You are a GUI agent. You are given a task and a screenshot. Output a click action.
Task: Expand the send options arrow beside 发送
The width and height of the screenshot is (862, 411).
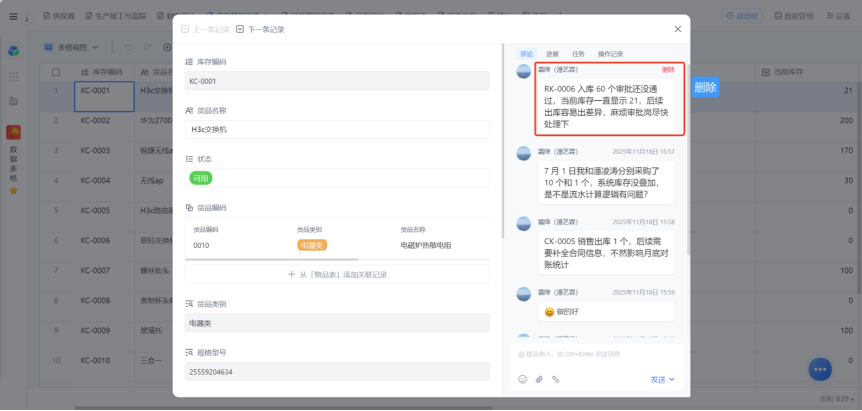(672, 379)
